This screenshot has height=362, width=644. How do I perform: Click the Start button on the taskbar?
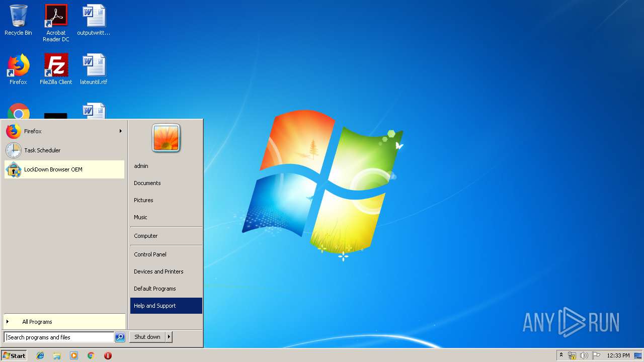point(14,355)
